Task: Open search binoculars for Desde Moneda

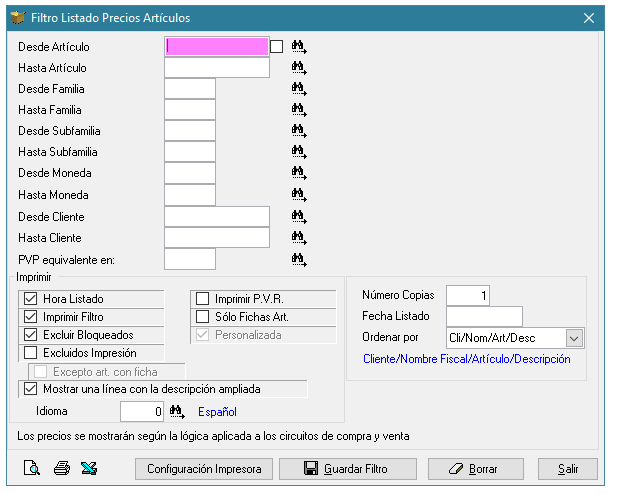Action: pos(298,174)
